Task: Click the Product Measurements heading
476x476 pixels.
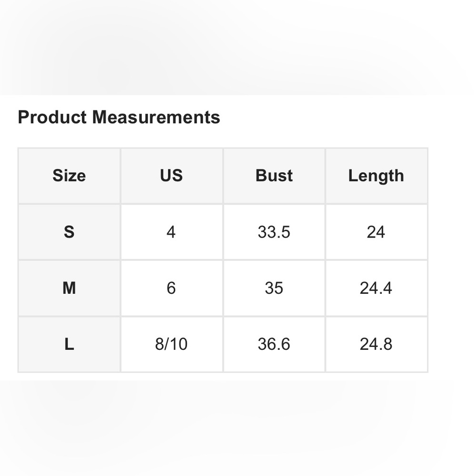Action: pos(119,117)
